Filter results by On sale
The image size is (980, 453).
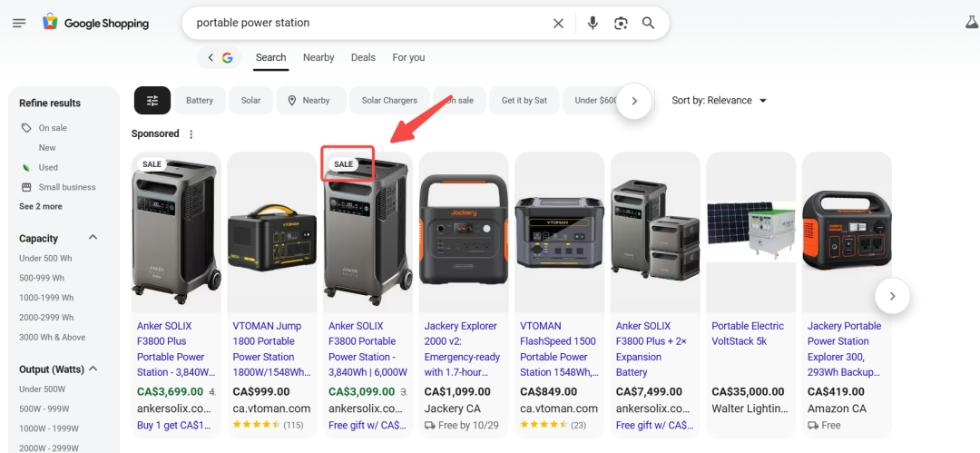coord(52,128)
